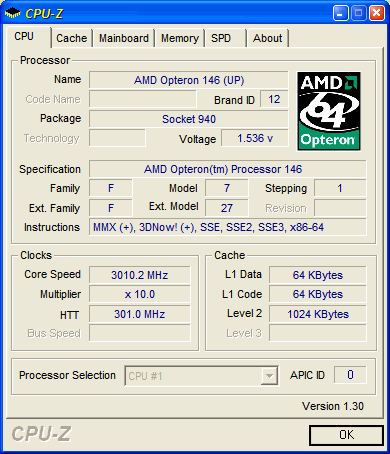Click the CPU-Z chip icon in title bar
The image size is (390, 454).
(x=13, y=13)
